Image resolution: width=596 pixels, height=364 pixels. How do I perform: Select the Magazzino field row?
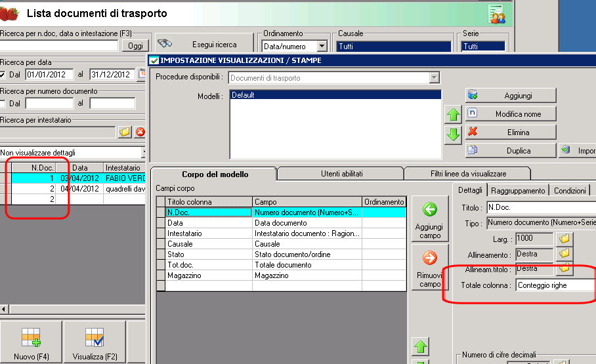click(282, 275)
